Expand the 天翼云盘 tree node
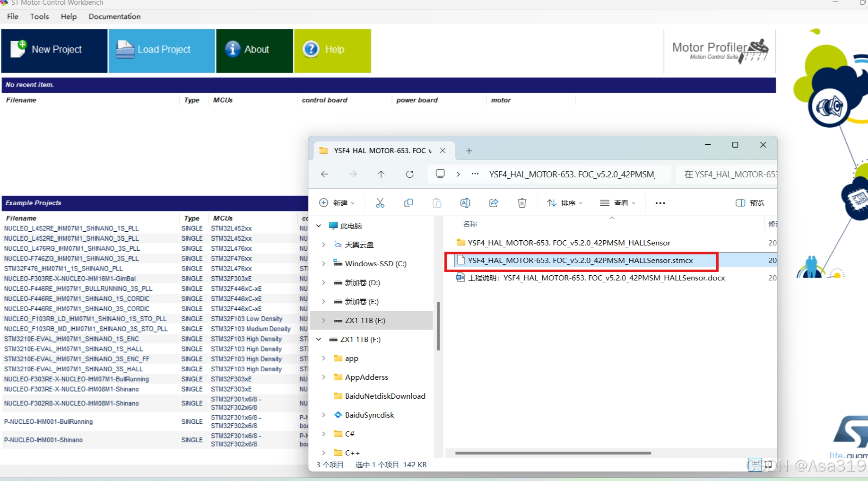This screenshot has width=868, height=481. click(324, 245)
